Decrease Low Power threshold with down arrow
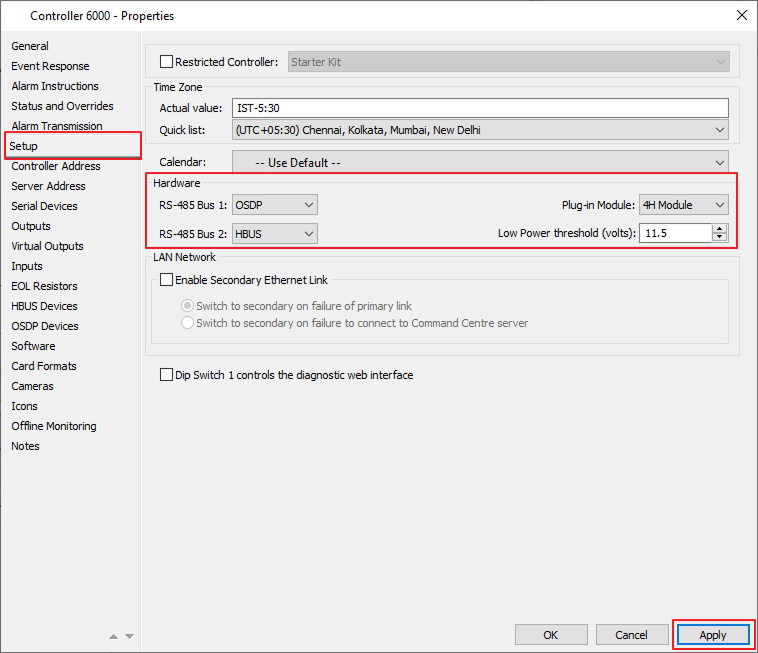 720,238
